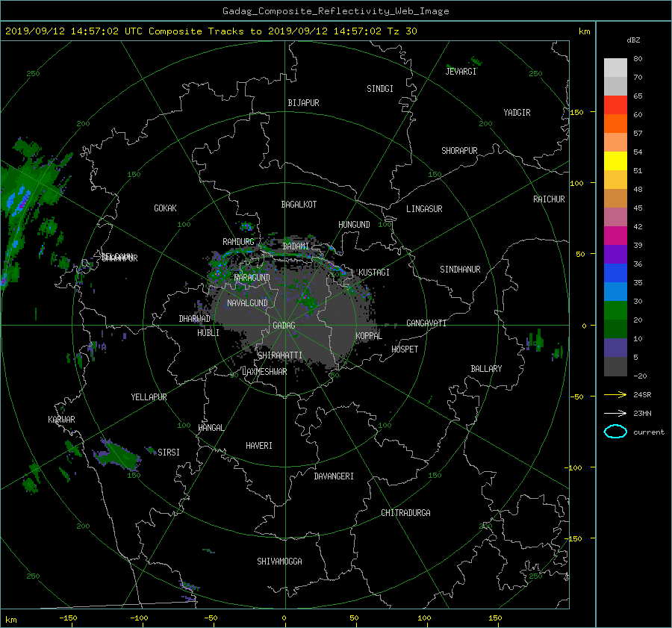Click the white 23MN arrow legend icon
Image resolution: width=672 pixels, height=628 pixels.
click(x=615, y=413)
